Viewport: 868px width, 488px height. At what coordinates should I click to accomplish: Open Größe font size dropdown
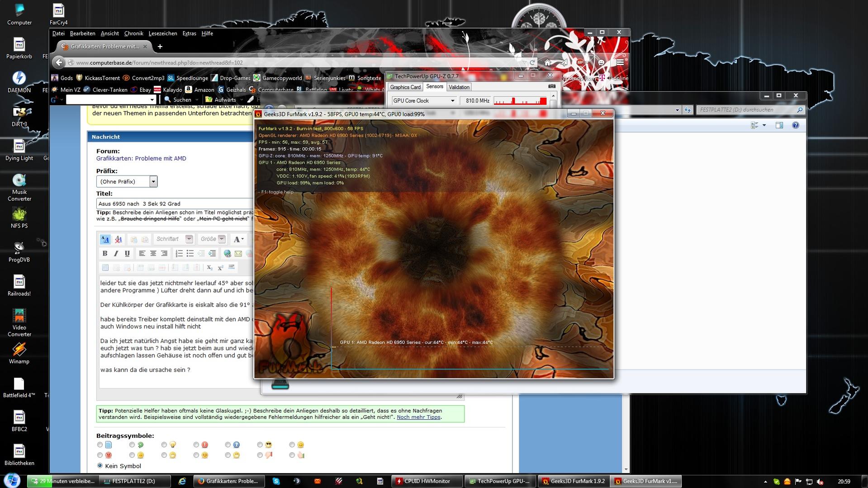(212, 239)
